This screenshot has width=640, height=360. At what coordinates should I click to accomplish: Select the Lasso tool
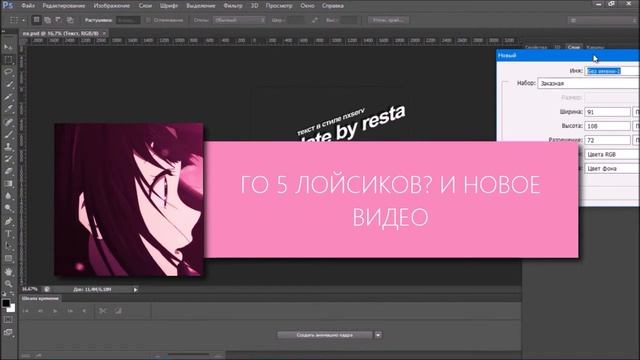point(8,72)
